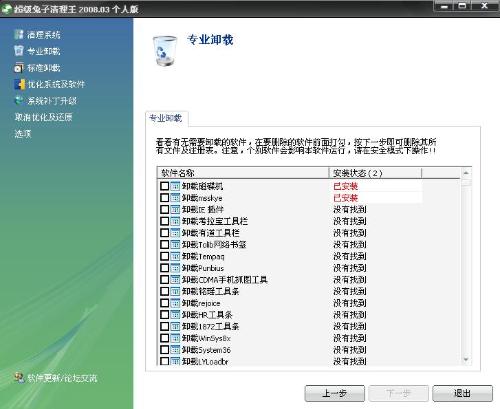The width and height of the screenshot is (500, 409).
Task: Sort by the 安装状态(2) column header
Action: click(375, 173)
